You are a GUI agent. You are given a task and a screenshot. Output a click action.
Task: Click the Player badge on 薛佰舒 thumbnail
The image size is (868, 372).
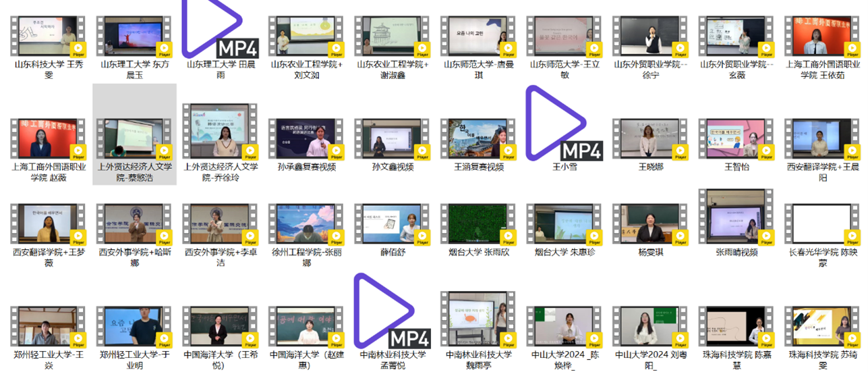pos(422,236)
